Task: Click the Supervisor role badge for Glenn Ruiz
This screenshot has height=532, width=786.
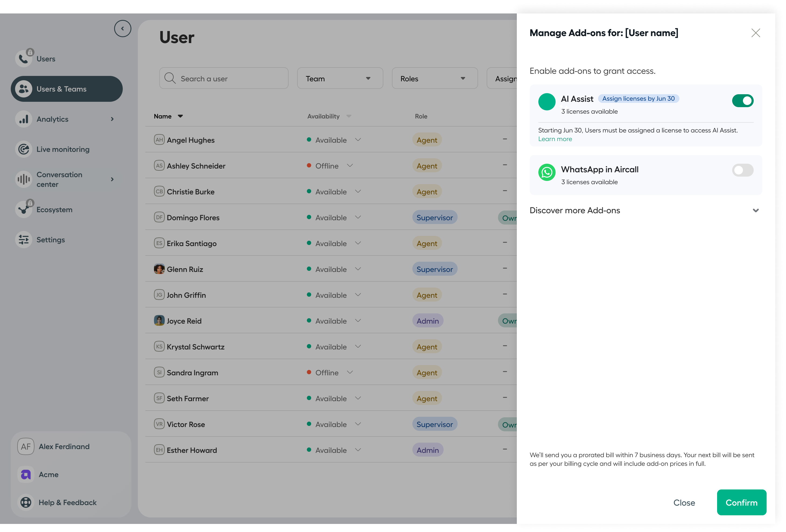Action: tap(435, 269)
